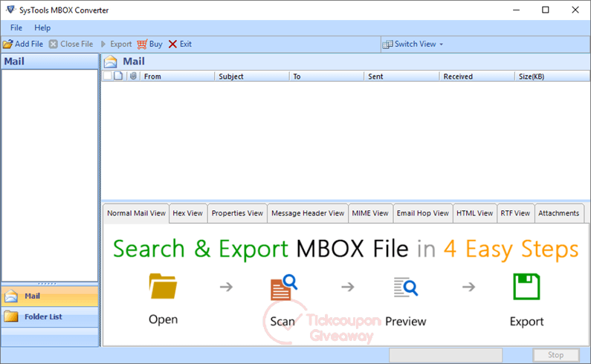Maximize the MBOX Converter window
591x364 pixels.
pos(546,10)
